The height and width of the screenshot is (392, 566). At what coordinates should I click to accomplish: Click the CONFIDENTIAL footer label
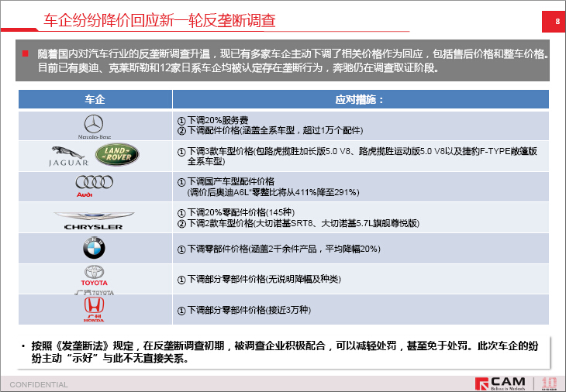point(39,384)
